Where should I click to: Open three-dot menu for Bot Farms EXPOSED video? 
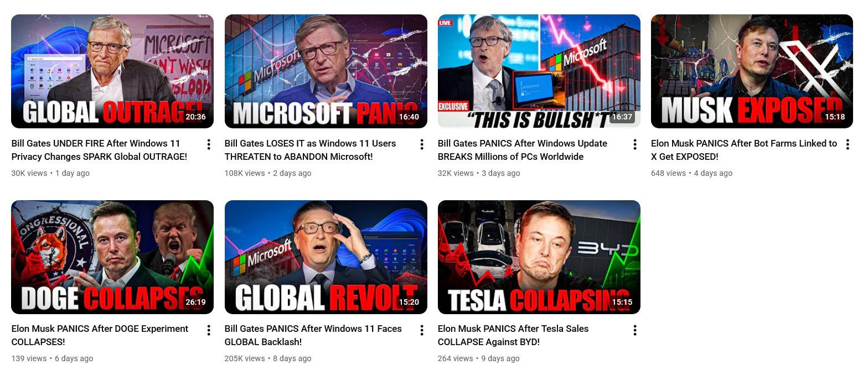[848, 144]
